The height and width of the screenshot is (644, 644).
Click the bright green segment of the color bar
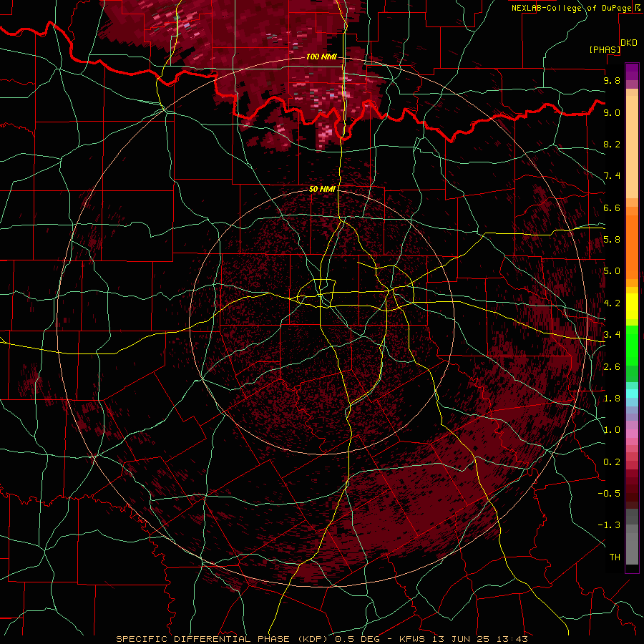(x=632, y=345)
